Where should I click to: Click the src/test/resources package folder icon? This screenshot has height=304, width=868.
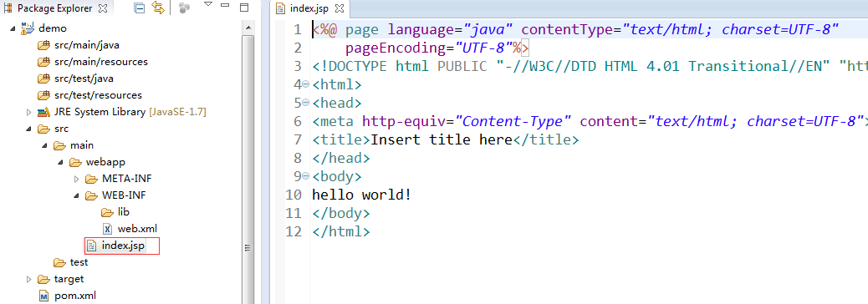(43, 95)
